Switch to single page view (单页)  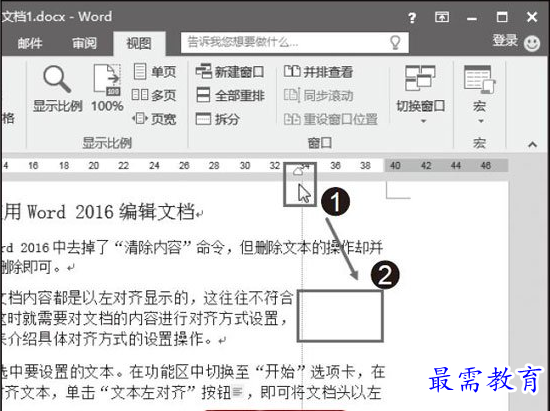click(x=154, y=72)
